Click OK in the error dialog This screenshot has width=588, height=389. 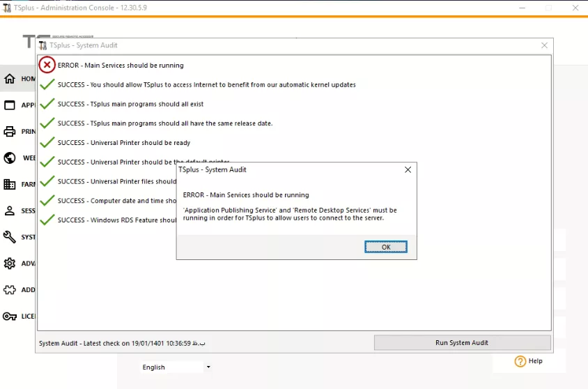385,247
